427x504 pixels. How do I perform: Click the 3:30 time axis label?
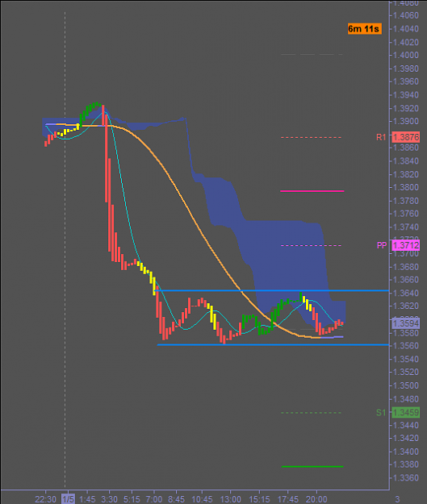(110, 499)
